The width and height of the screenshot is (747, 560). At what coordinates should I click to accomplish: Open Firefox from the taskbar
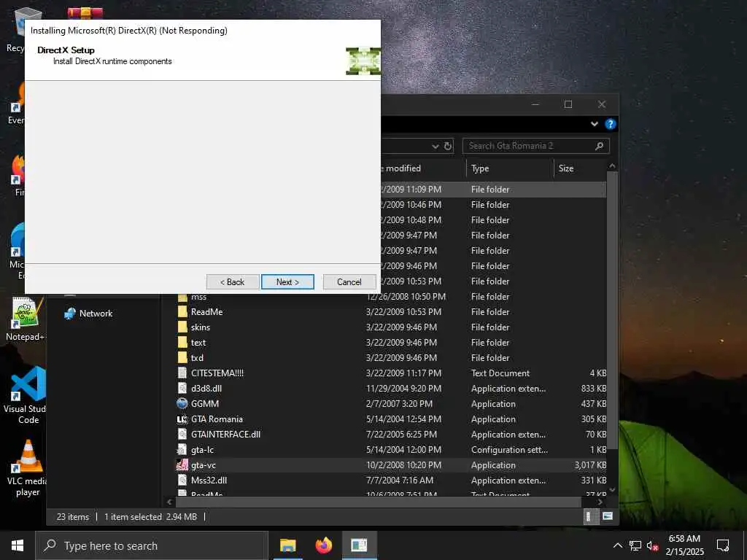(323, 545)
